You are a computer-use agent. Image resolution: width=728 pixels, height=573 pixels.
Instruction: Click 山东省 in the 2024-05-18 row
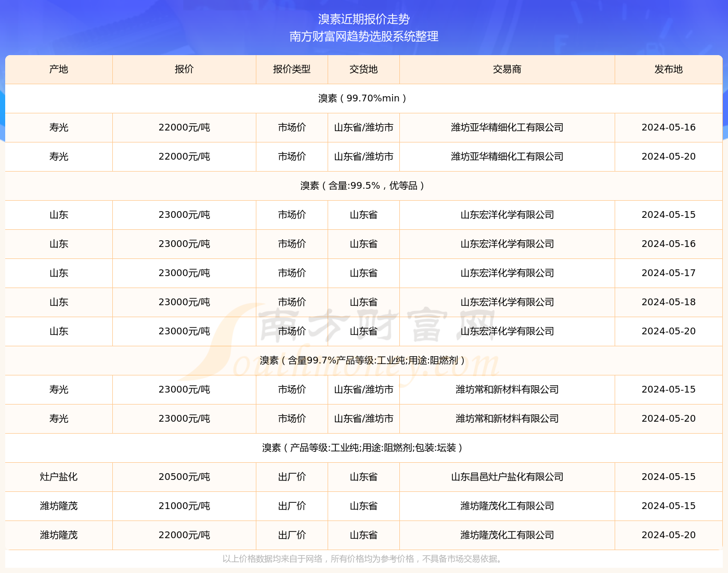363,302
